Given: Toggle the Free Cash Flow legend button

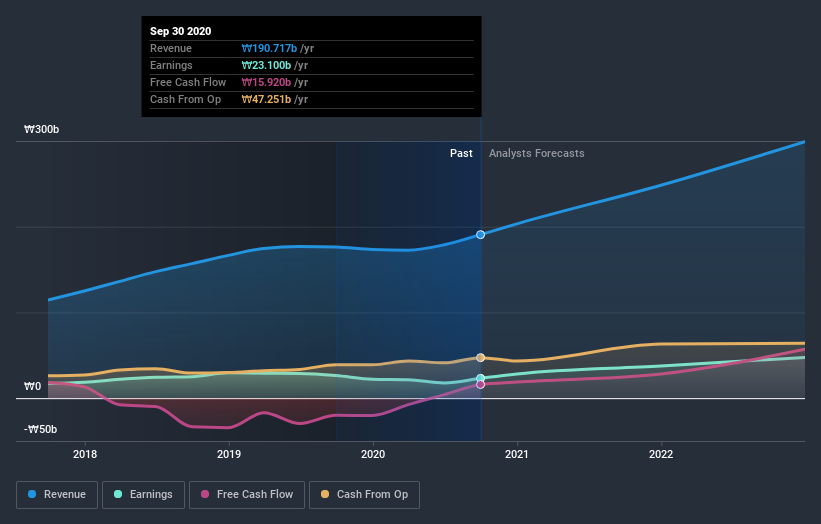Looking at the screenshot, I should [x=247, y=495].
